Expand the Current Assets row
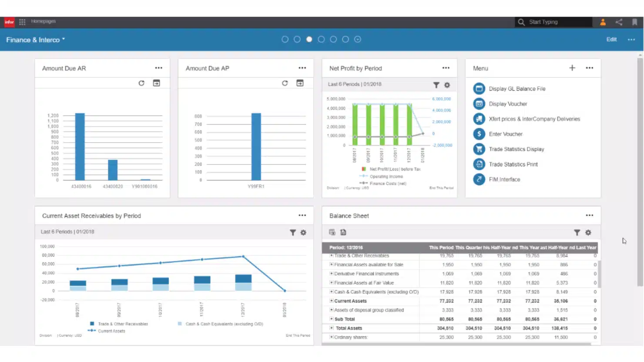The width and height of the screenshot is (644, 362). (x=331, y=301)
